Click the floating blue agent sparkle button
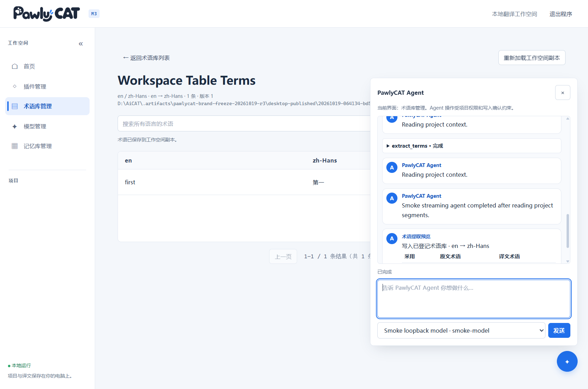 point(567,361)
